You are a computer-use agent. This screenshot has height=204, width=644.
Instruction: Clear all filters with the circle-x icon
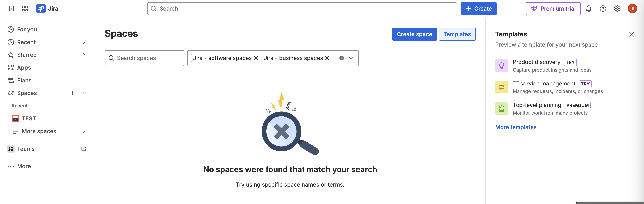point(341,58)
